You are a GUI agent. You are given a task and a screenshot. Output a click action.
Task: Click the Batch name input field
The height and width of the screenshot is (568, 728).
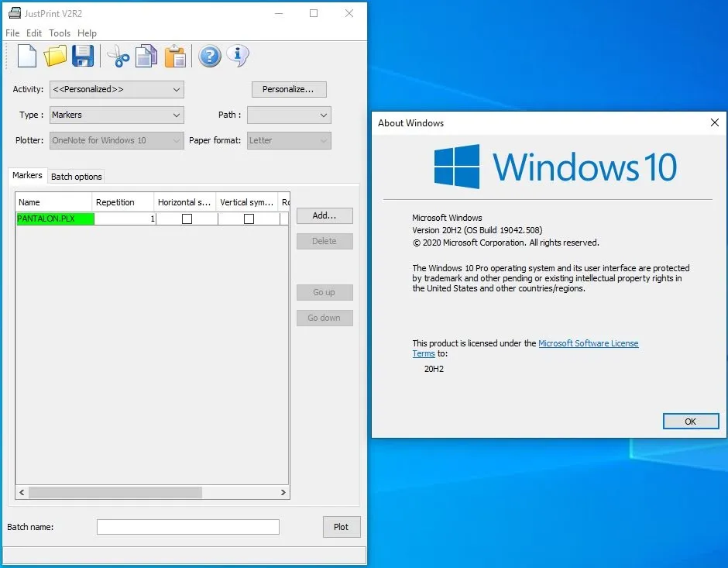[187, 527]
